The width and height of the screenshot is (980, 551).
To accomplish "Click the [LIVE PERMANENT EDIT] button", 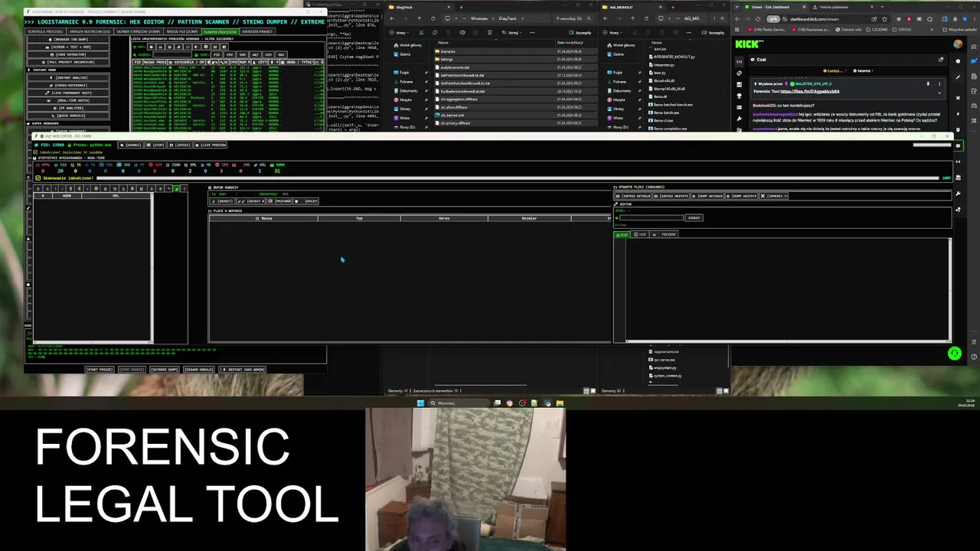I will tap(68, 93).
